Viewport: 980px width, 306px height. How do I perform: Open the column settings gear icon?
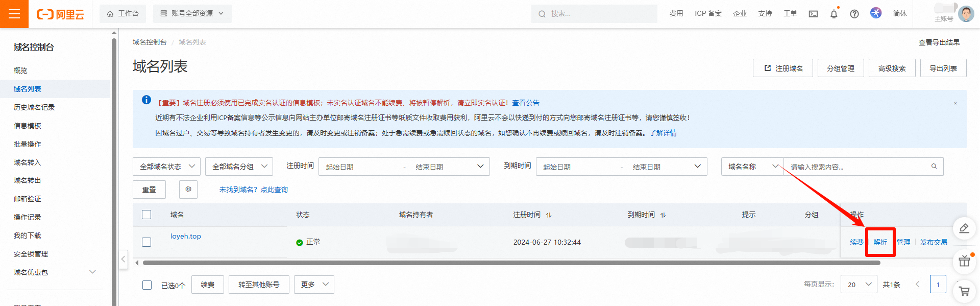click(188, 189)
